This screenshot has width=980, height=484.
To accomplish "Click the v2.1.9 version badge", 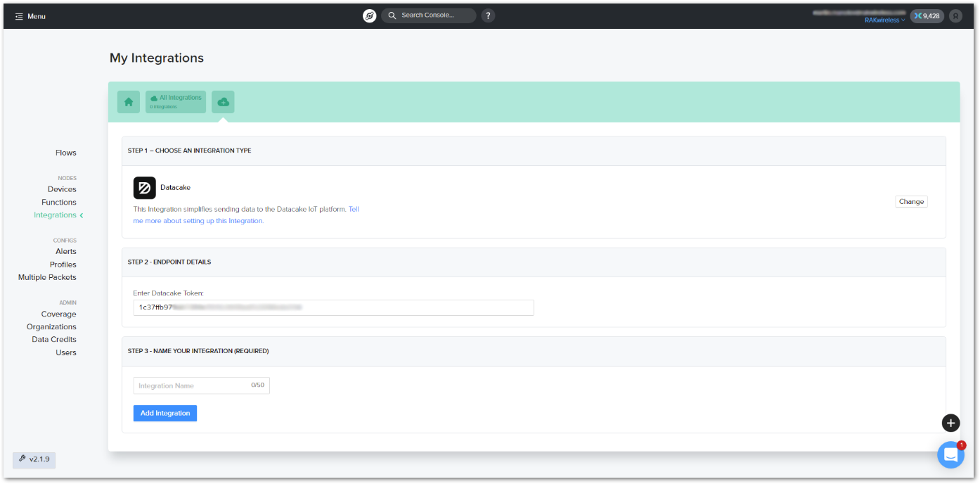I will 34,459.
